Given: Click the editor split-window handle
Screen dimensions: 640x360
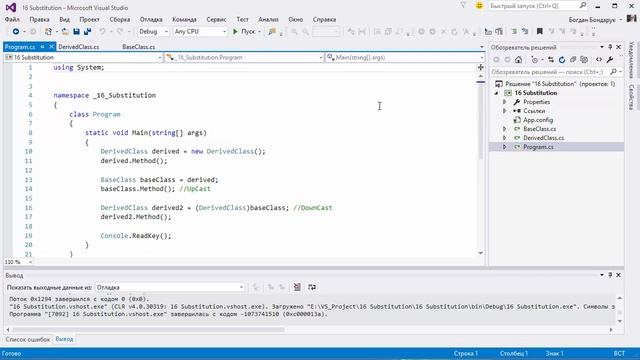Looking at the screenshot, I should (x=480, y=67).
